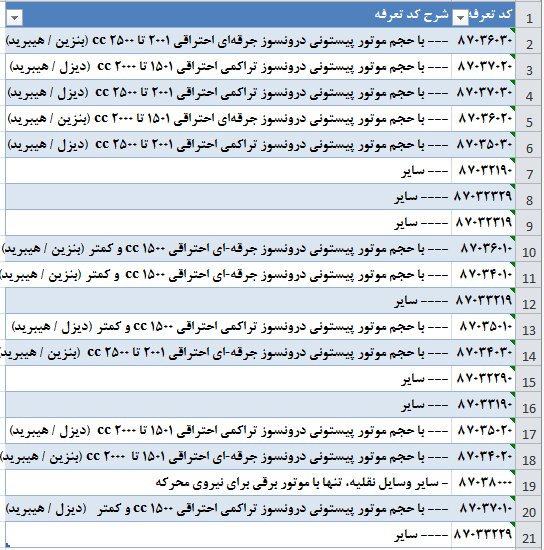Click the code cell ۸۷۰۳۸۰۰۰
Image resolution: width=544 pixels, height=550 pixels.
coord(483,482)
